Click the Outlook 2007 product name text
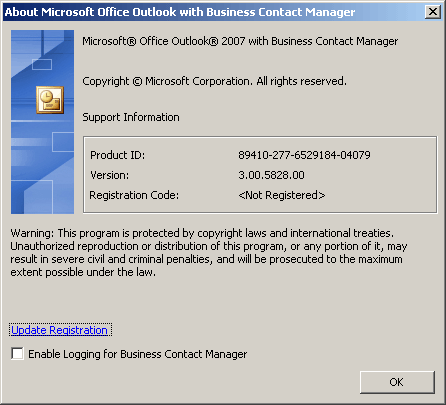 click(240, 41)
